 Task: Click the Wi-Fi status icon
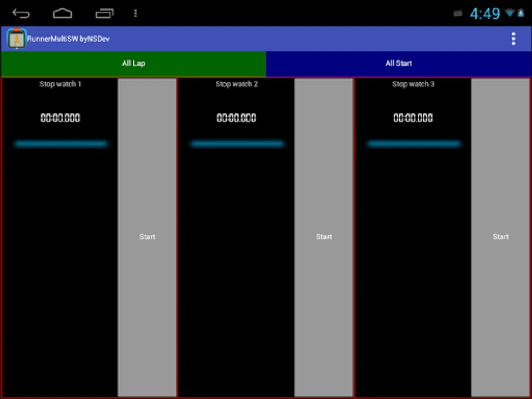510,13
